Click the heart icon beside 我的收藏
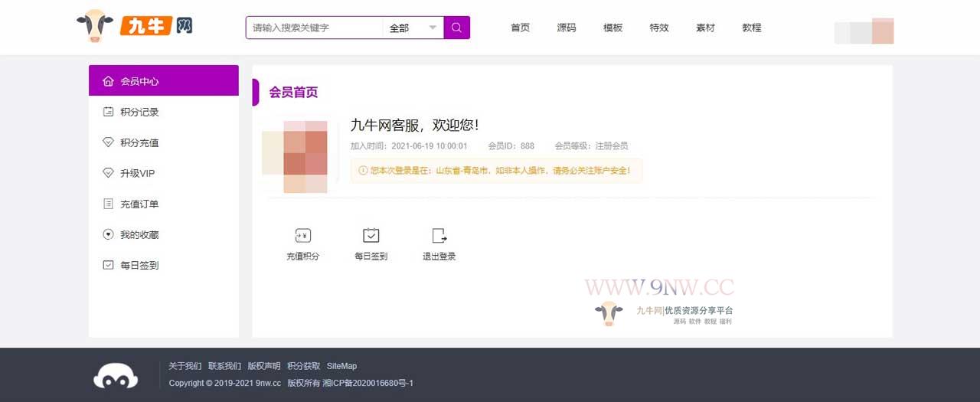Image resolution: width=980 pixels, height=402 pixels. [x=108, y=234]
